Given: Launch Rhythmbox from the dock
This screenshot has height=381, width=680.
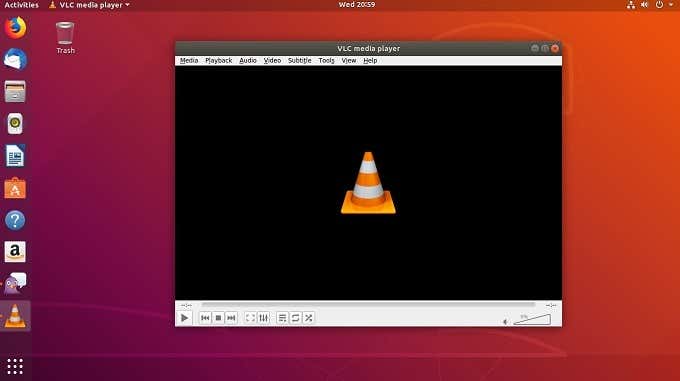Looking at the screenshot, I should [15, 124].
